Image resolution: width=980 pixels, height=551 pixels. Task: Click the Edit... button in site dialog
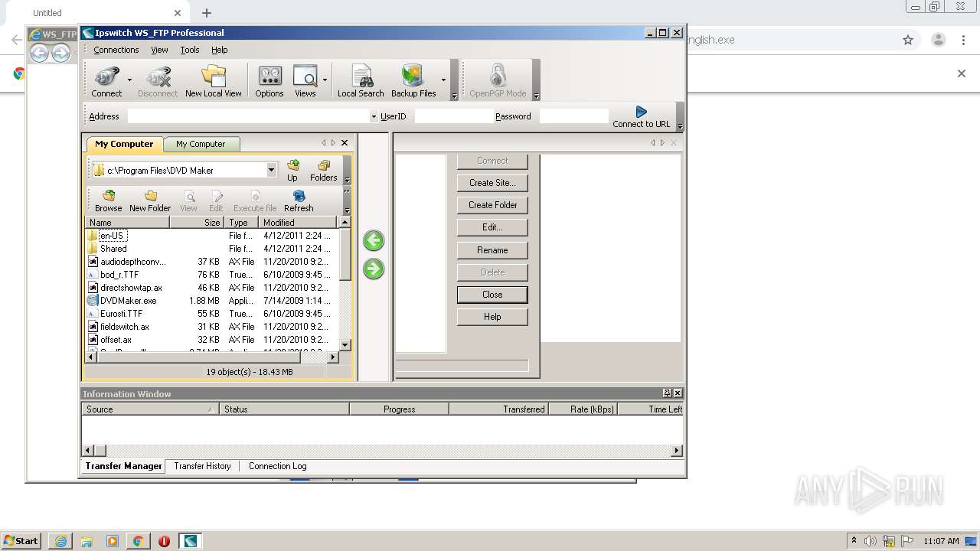(492, 227)
